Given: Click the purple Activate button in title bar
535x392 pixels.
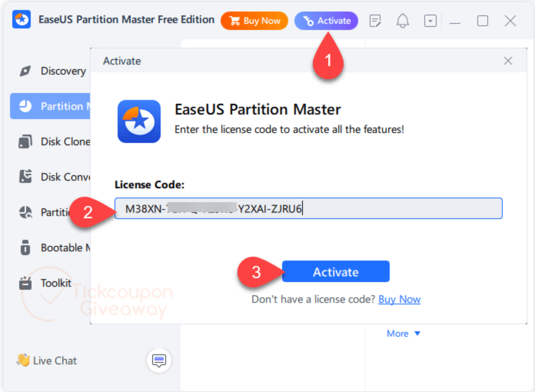Looking at the screenshot, I should pyautogui.click(x=326, y=21).
